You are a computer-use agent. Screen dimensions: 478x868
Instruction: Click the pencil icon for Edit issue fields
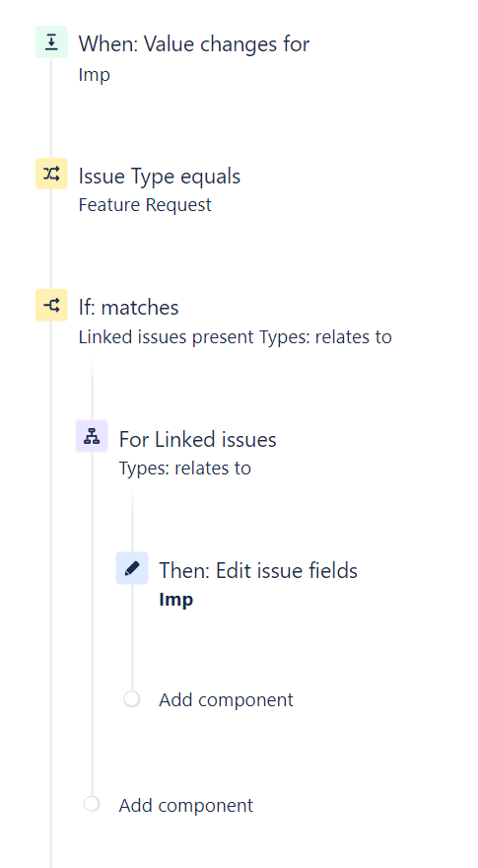132,568
